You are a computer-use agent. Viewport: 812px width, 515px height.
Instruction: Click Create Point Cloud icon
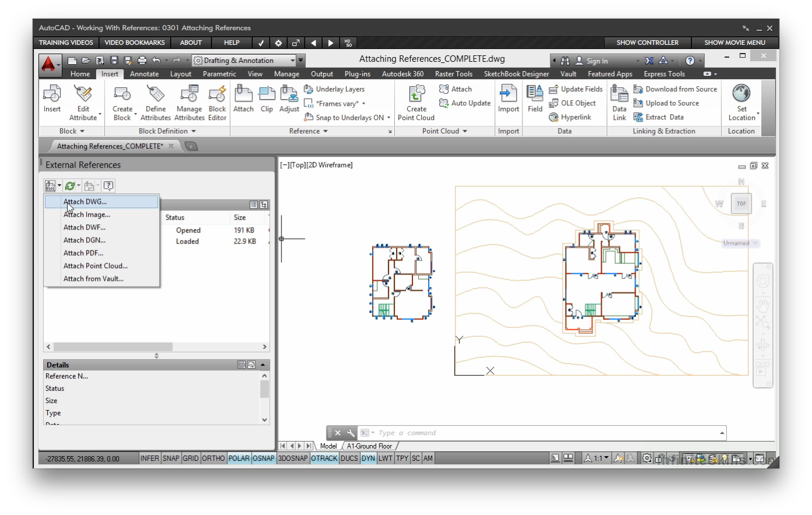(x=416, y=94)
